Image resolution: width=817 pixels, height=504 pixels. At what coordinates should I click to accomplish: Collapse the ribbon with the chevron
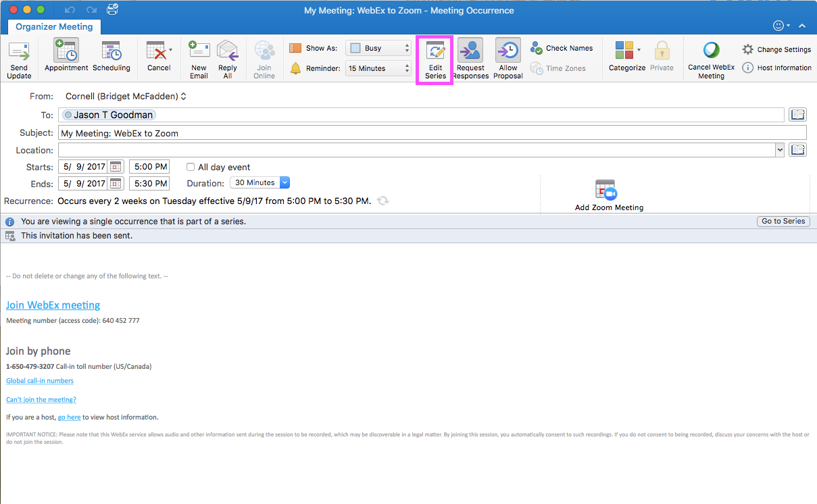[x=802, y=26]
